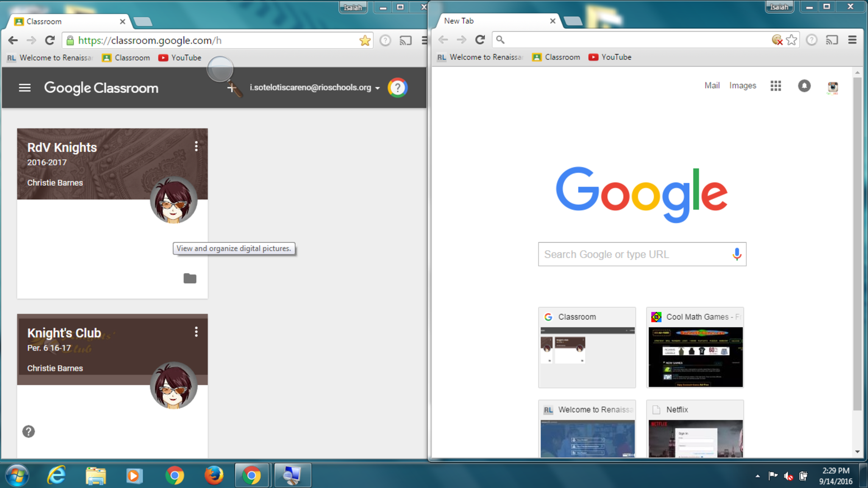
Task: Click the cast icon in left Chrome window
Action: click(406, 41)
